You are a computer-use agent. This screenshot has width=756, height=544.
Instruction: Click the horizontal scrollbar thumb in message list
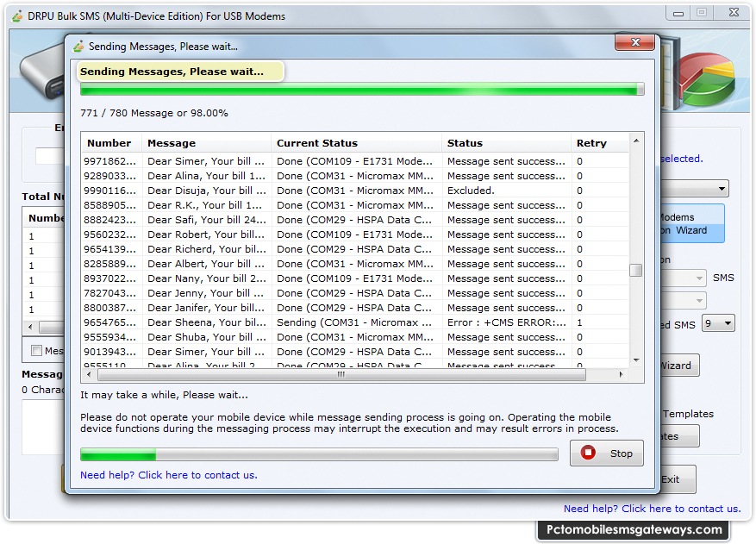tap(341, 375)
